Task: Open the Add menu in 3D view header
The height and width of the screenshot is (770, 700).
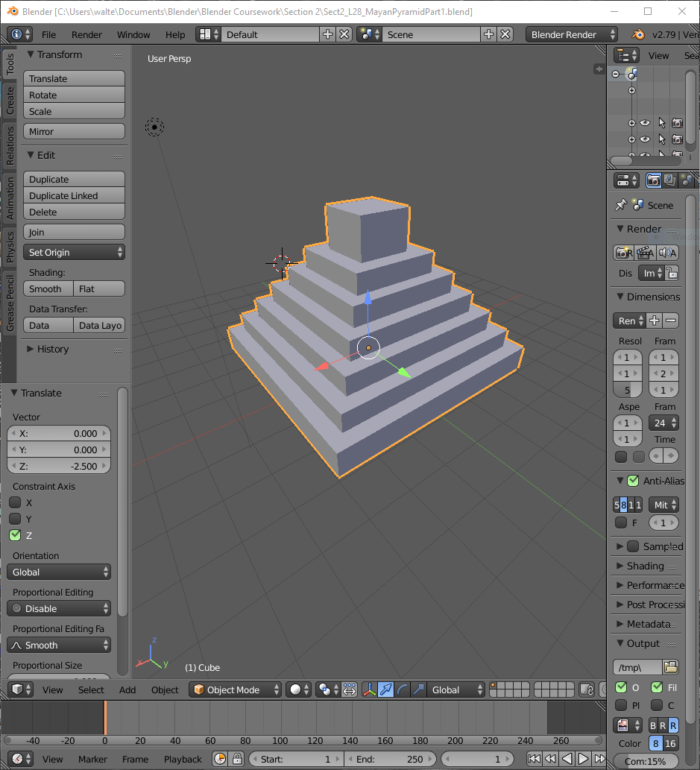Action: [x=127, y=690]
